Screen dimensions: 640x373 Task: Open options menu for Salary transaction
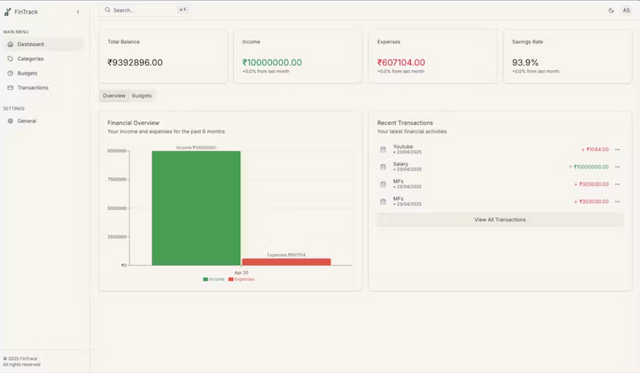coord(617,167)
